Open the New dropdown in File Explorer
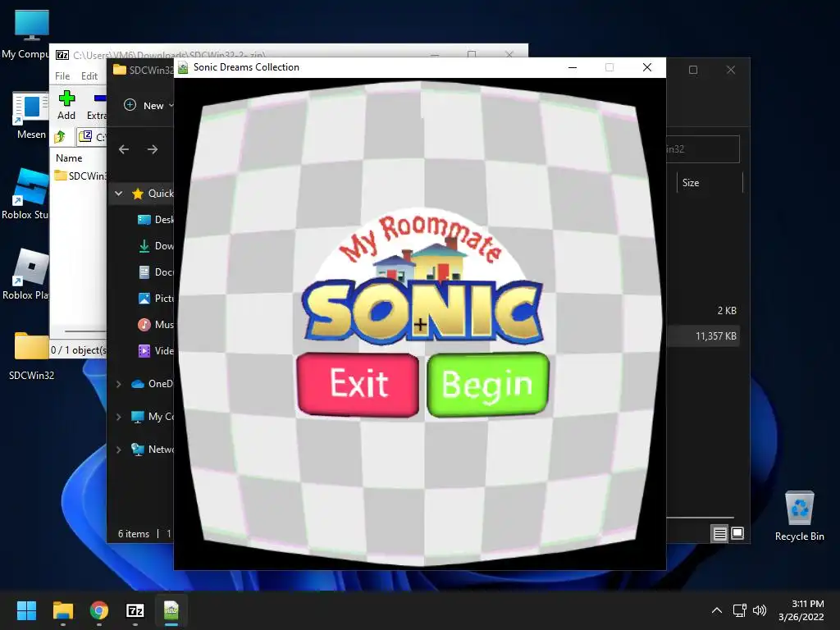Viewport: 840px width, 630px height. coord(148,106)
